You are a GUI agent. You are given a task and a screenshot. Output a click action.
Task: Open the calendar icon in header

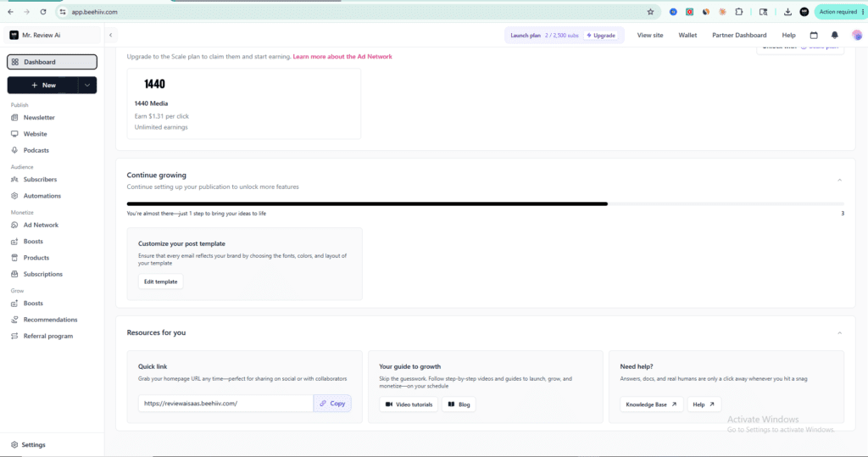point(814,36)
